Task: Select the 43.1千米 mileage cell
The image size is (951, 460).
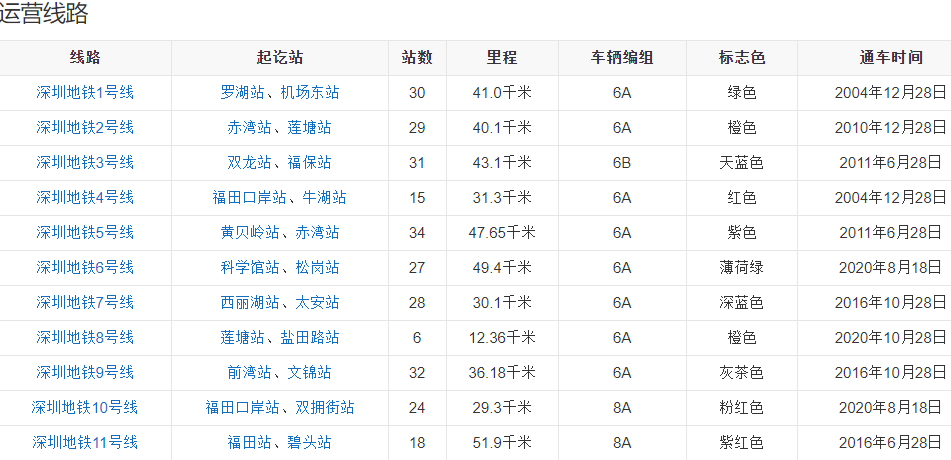Action: (502, 163)
